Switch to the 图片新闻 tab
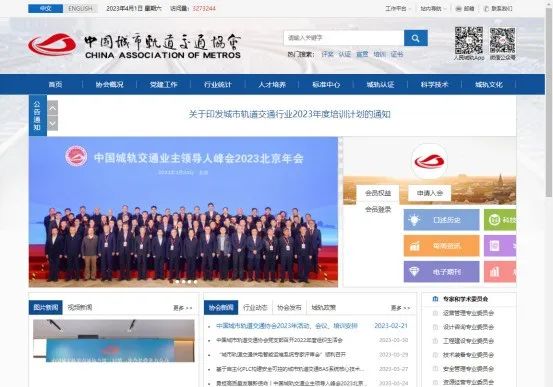The height and width of the screenshot is (387, 553). pos(45,307)
